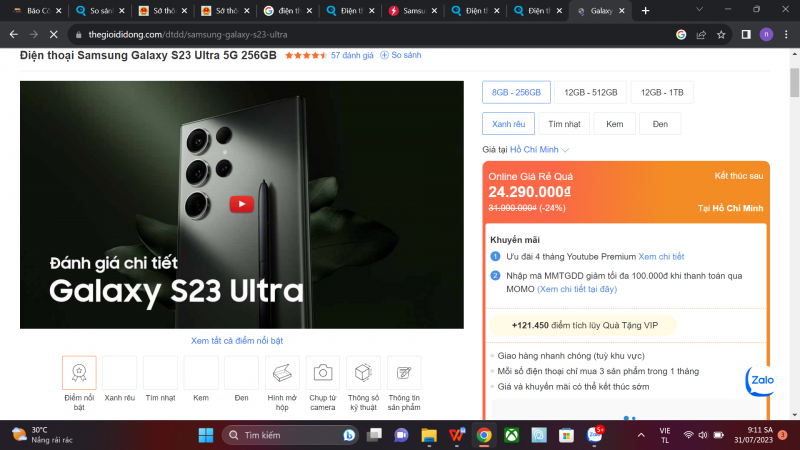Choose the Tím nhạt color option
This screenshot has width=800, height=450.
click(564, 124)
